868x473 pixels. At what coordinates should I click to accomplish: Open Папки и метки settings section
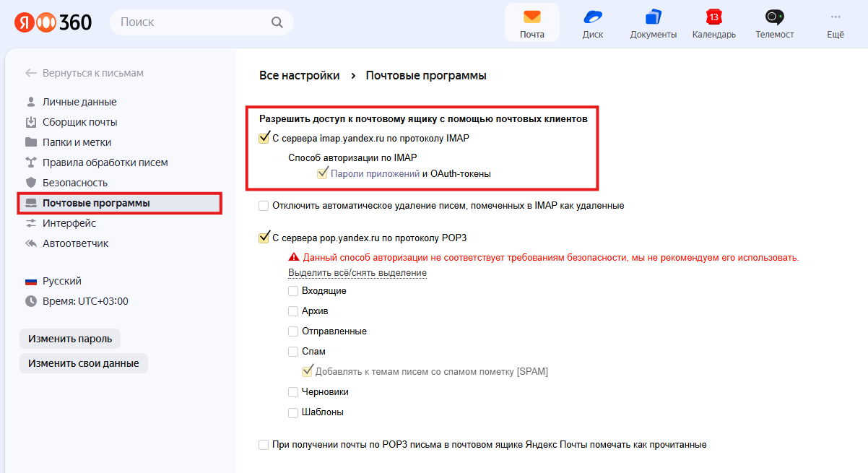tap(77, 142)
